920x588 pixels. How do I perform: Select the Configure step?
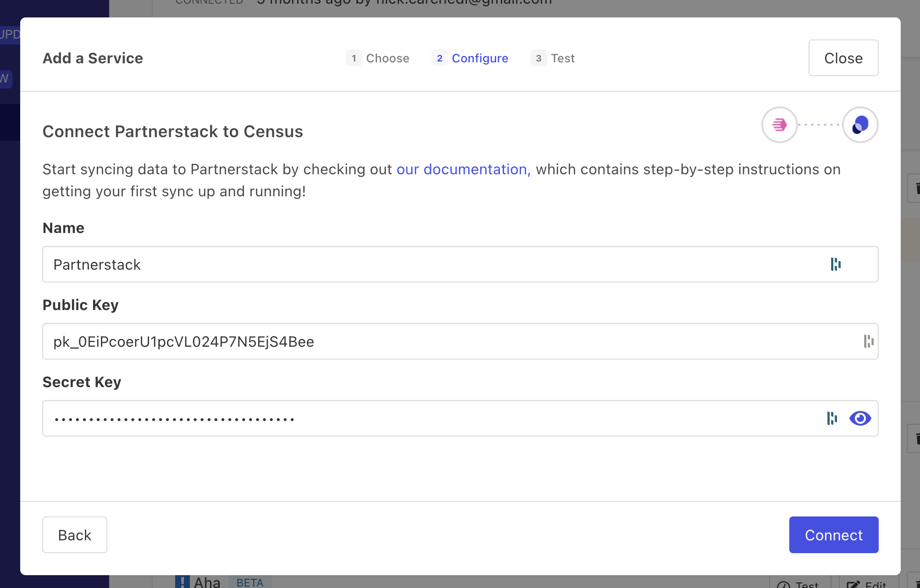pos(480,58)
